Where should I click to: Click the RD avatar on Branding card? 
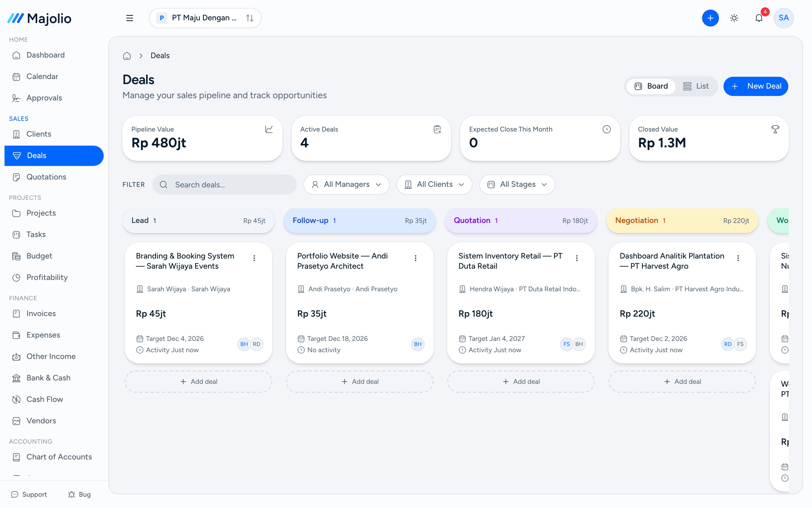coord(256,344)
